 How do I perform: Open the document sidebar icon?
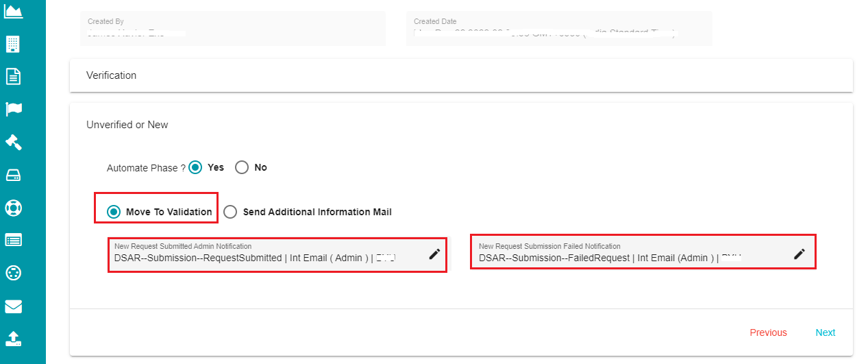pos(14,76)
